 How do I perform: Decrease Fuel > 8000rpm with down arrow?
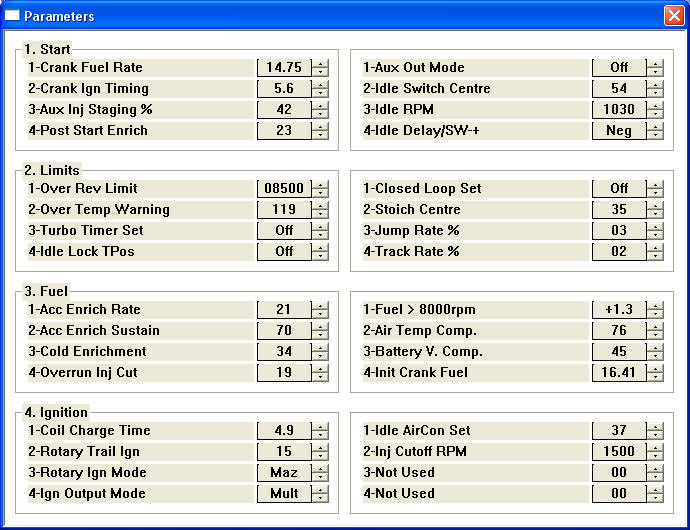[x=655, y=314]
